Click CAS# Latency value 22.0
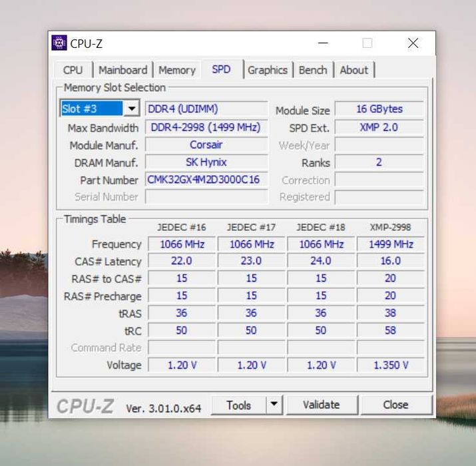476x466 pixels. [182, 261]
